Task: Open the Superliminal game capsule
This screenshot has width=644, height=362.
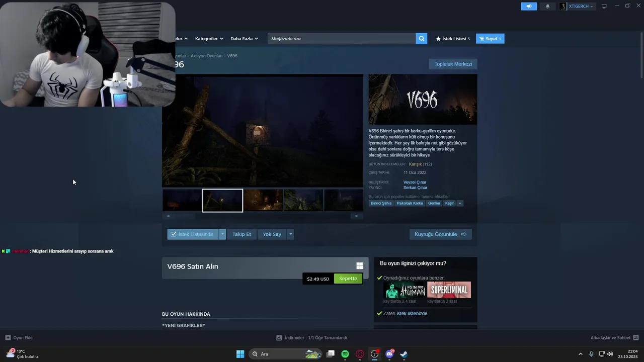Action: (x=449, y=290)
